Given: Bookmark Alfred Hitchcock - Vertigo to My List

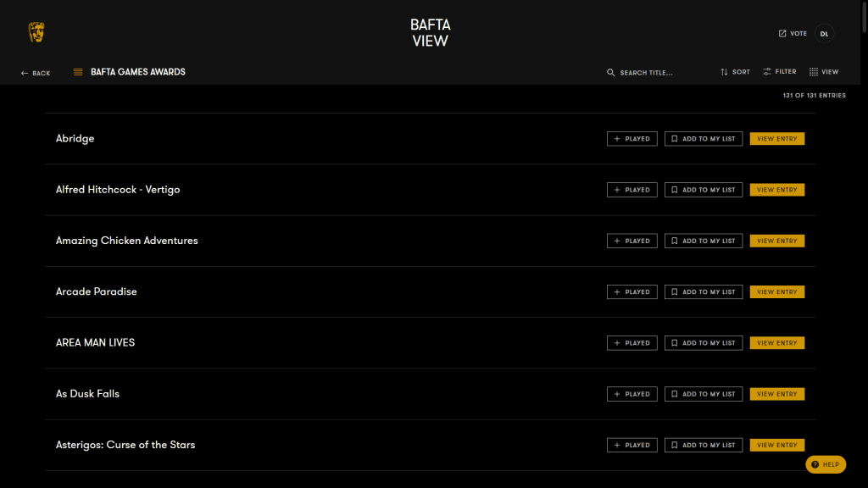Looking at the screenshot, I should point(703,190).
